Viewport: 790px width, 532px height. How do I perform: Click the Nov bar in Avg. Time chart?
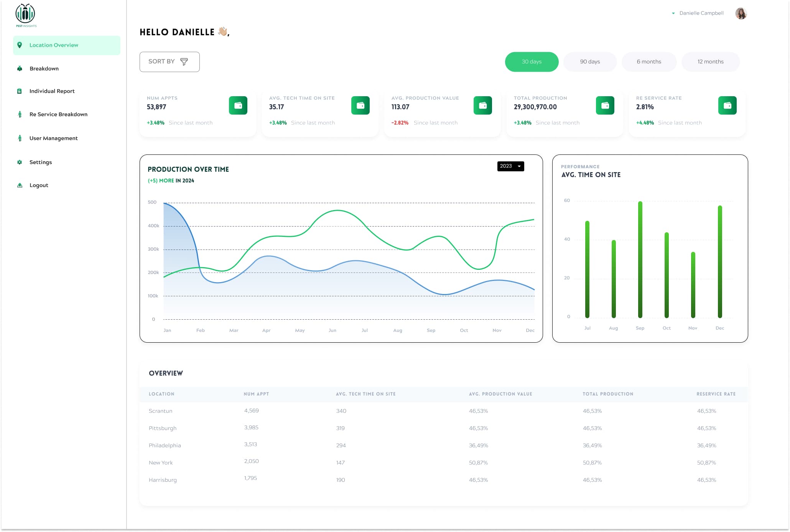click(x=693, y=285)
